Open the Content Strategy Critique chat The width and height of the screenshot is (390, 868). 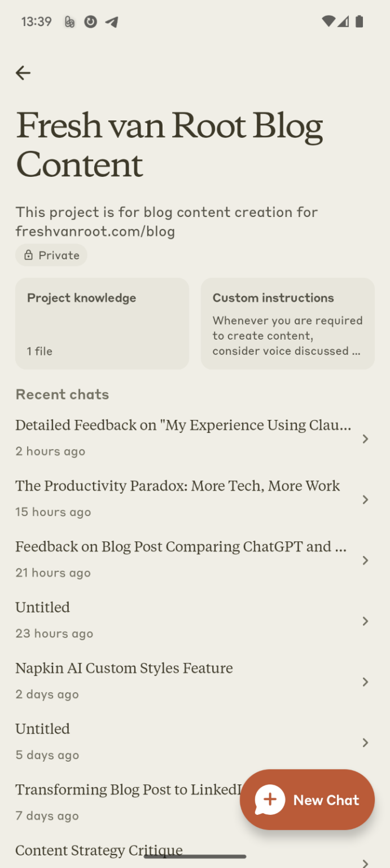tap(99, 851)
